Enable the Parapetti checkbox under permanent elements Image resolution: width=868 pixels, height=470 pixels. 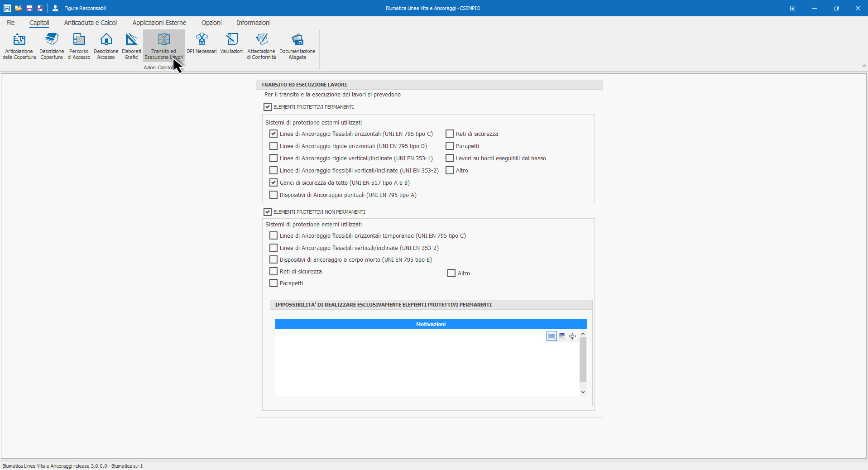[450, 146]
